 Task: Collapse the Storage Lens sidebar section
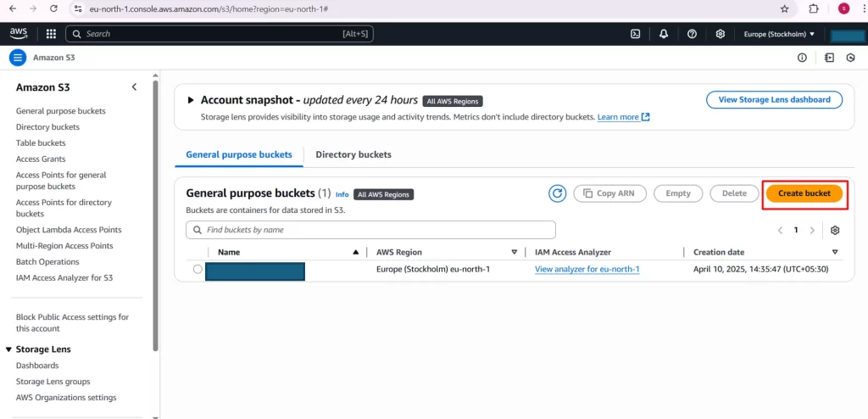click(8, 349)
